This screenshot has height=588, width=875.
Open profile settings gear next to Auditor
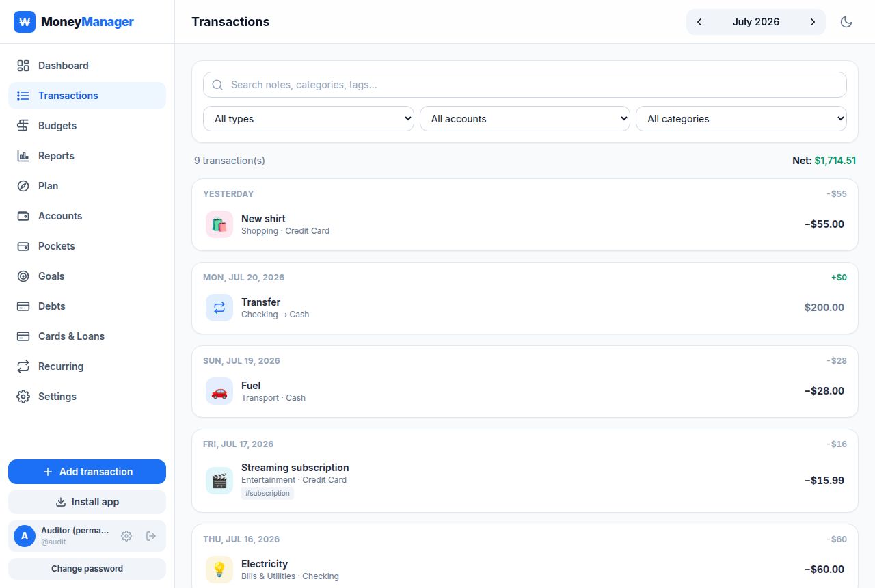[126, 536]
